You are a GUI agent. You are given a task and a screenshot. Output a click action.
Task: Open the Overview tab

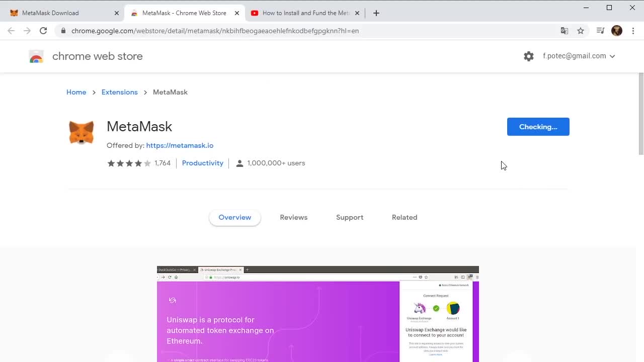pos(235,218)
